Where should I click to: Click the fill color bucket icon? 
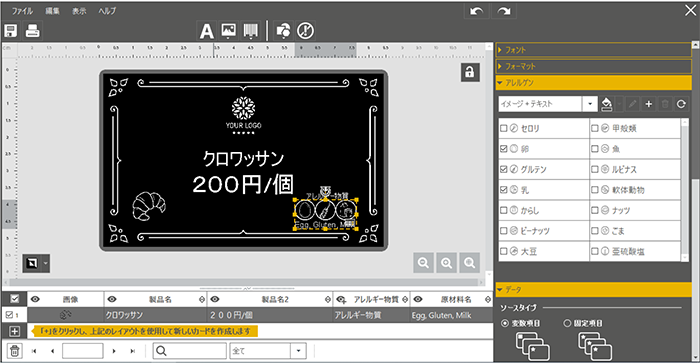(606, 104)
